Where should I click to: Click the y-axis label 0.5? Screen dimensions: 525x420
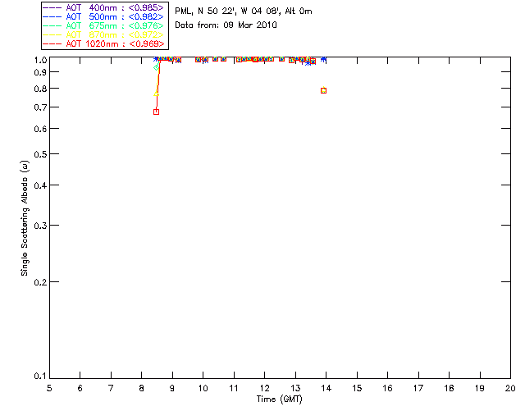[x=40, y=154]
